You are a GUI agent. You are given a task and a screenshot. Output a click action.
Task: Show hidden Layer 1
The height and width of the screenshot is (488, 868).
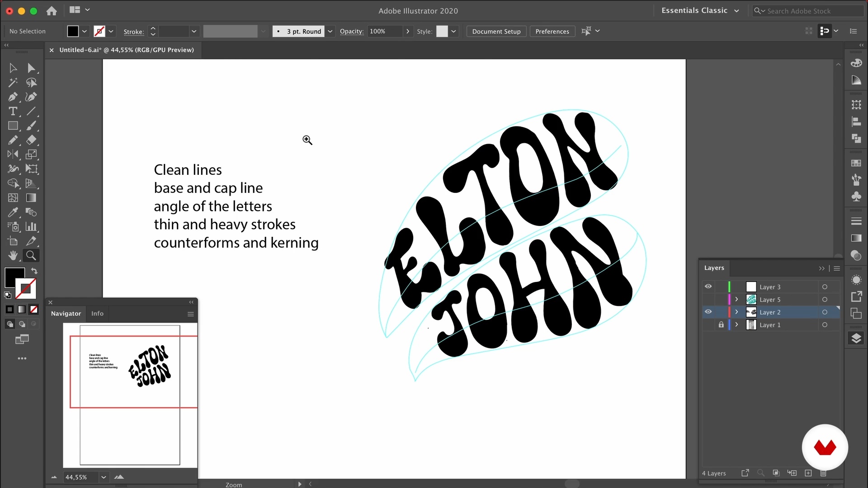(x=708, y=324)
